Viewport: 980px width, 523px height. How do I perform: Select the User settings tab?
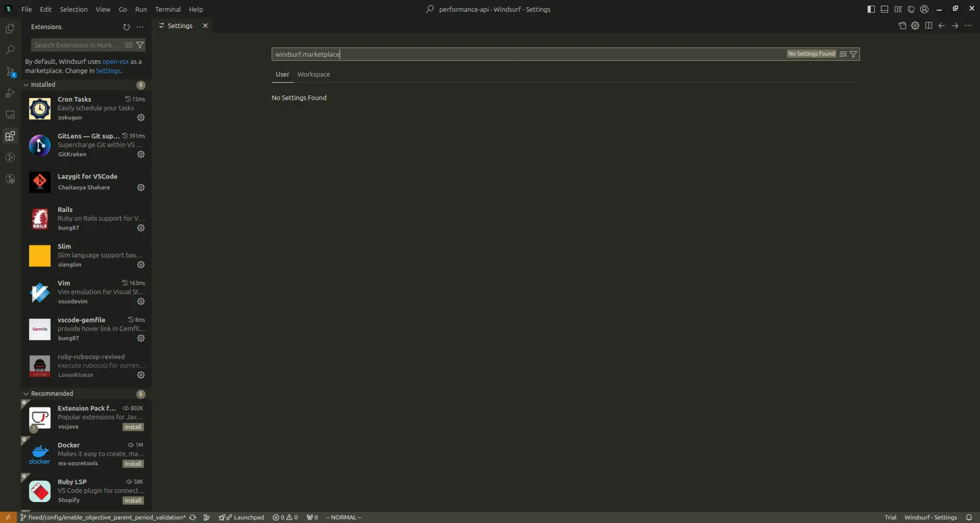282,74
